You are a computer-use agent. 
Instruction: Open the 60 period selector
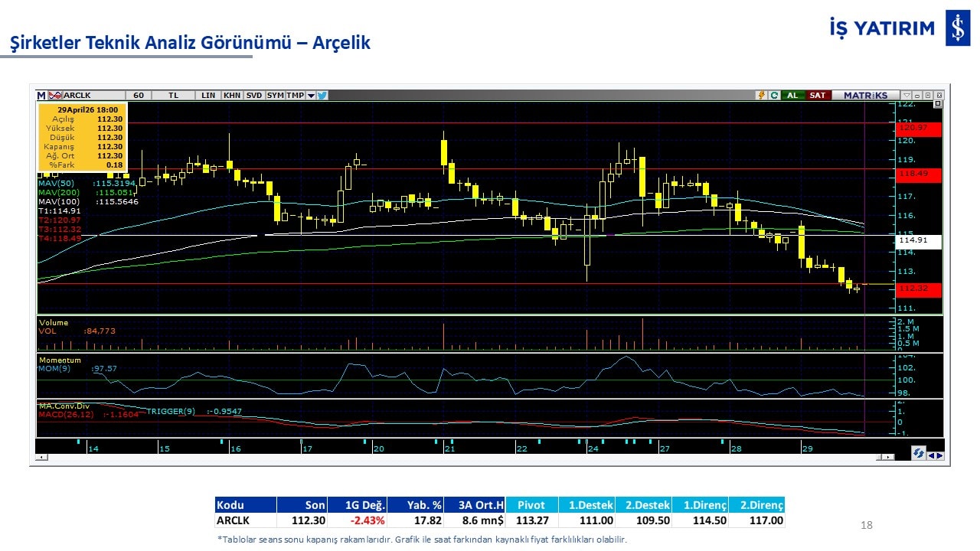139,96
